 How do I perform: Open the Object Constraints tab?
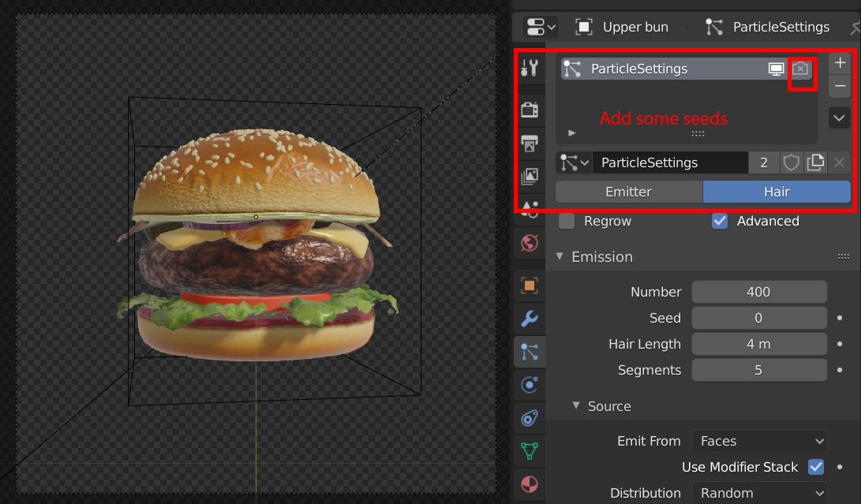[530, 418]
